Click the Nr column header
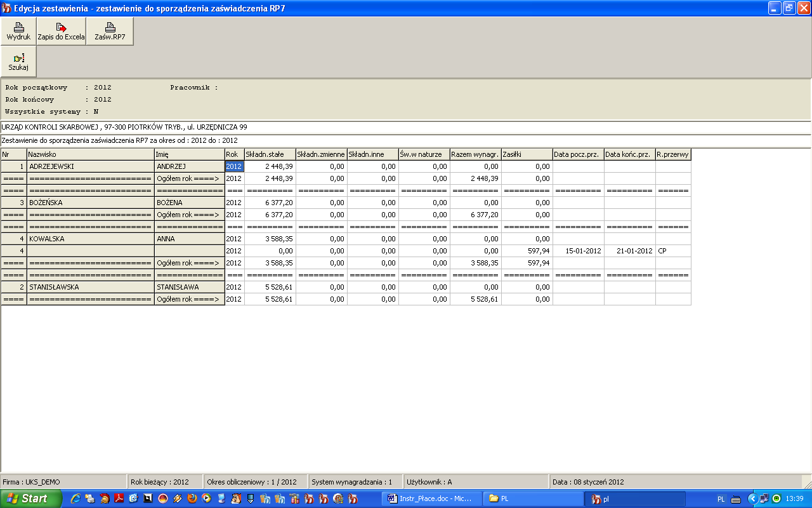812x508 pixels. pos(13,154)
